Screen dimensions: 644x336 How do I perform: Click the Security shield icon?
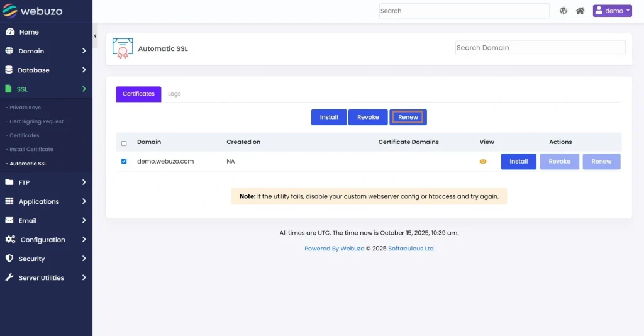click(9, 259)
